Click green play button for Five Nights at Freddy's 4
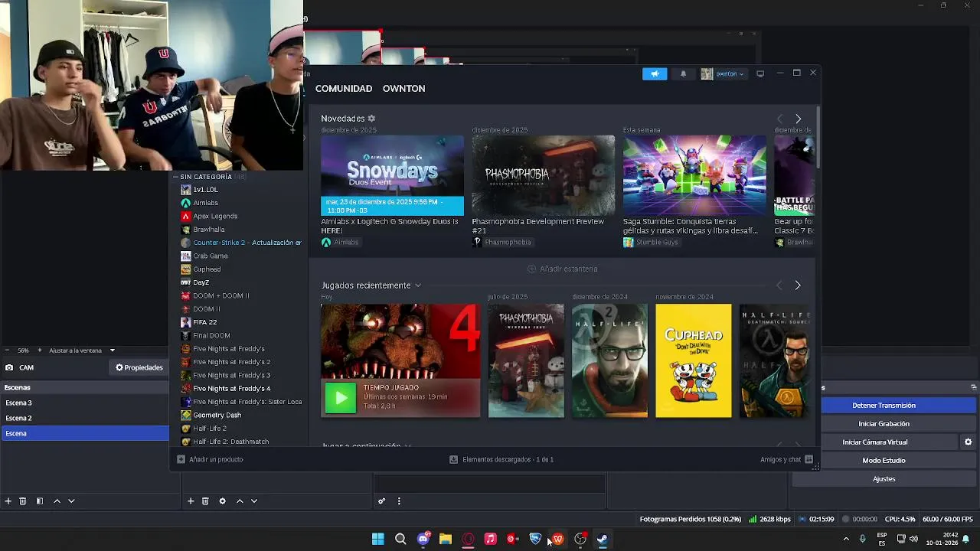This screenshot has height=551, width=980. 340,398
